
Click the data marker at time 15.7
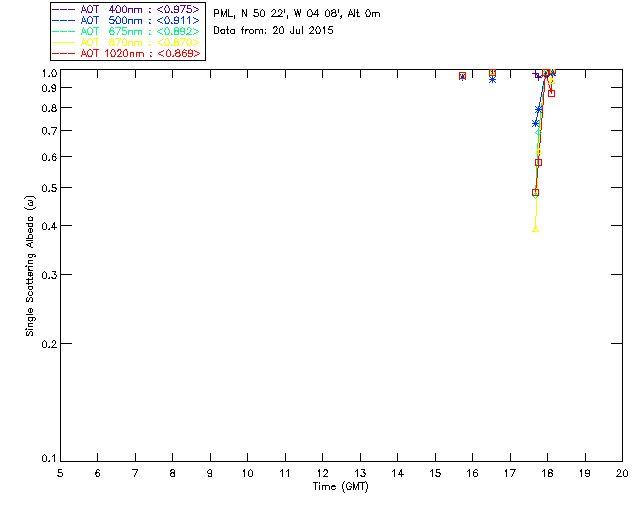[x=462, y=76]
